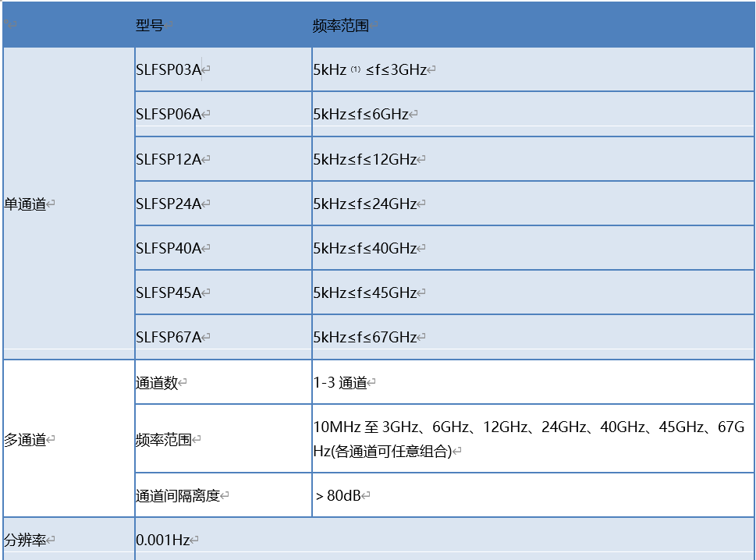Viewport: 756px width, 560px height.
Task: Click the 单通道 row label
Action: coord(25,204)
